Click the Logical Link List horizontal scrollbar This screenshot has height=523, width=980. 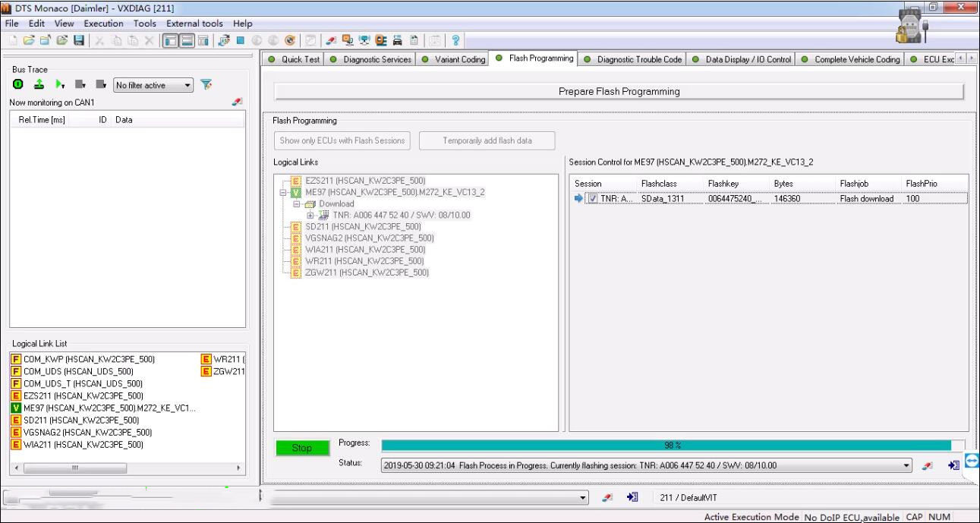[127, 468]
